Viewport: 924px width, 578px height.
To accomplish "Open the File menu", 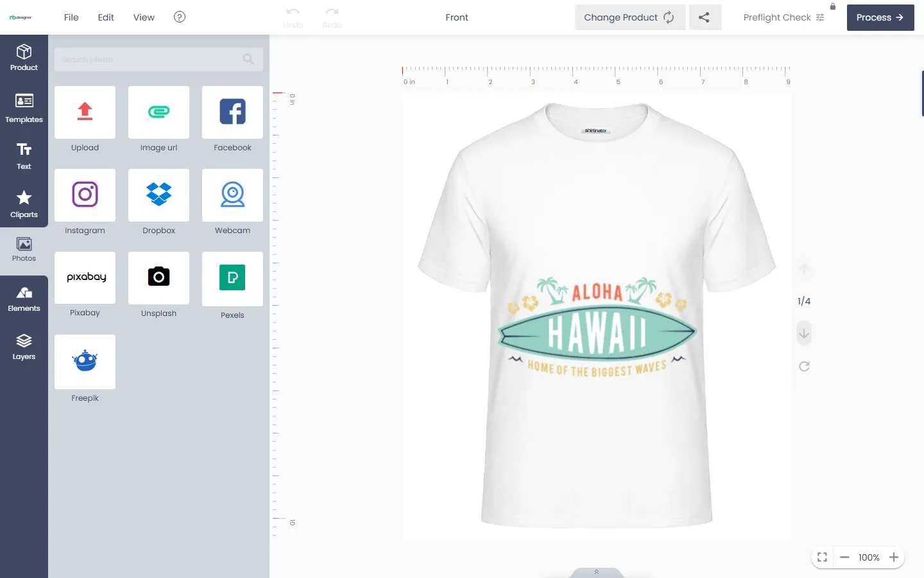I will [71, 17].
